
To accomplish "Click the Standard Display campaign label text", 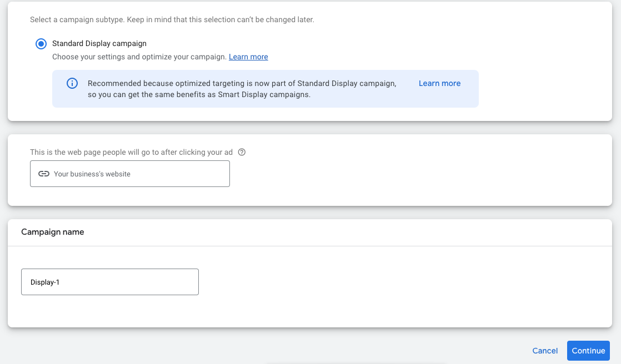I will [x=99, y=43].
